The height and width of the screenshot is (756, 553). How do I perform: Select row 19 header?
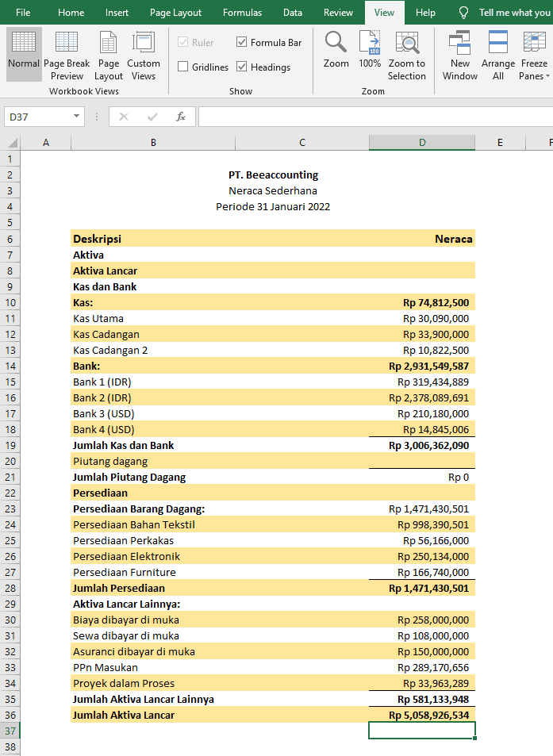[10, 446]
